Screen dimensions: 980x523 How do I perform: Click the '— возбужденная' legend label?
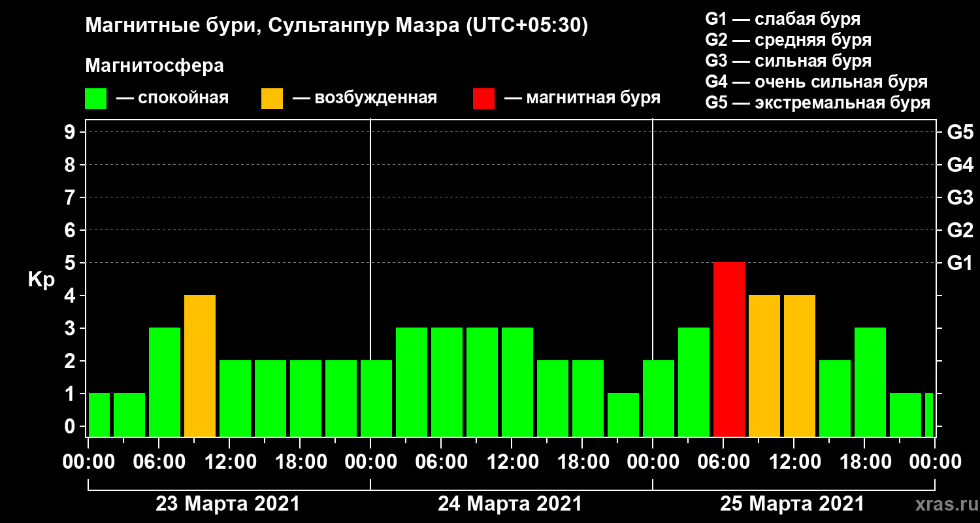point(365,98)
